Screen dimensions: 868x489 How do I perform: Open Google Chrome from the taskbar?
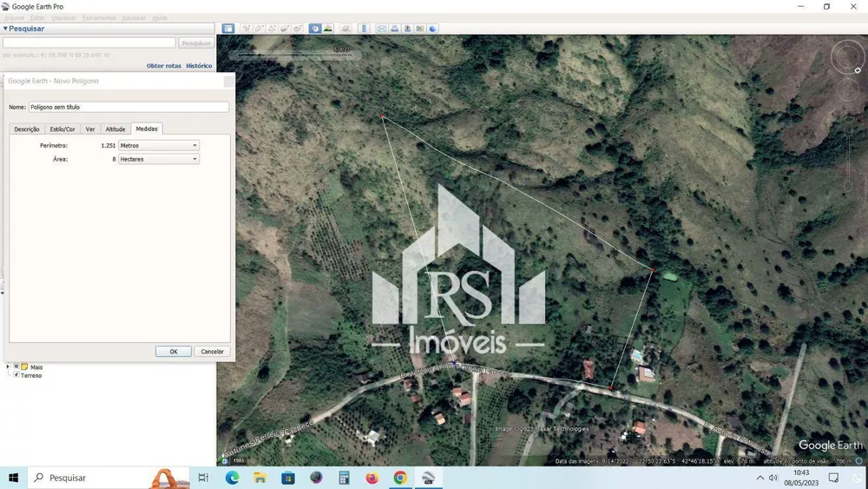400,478
